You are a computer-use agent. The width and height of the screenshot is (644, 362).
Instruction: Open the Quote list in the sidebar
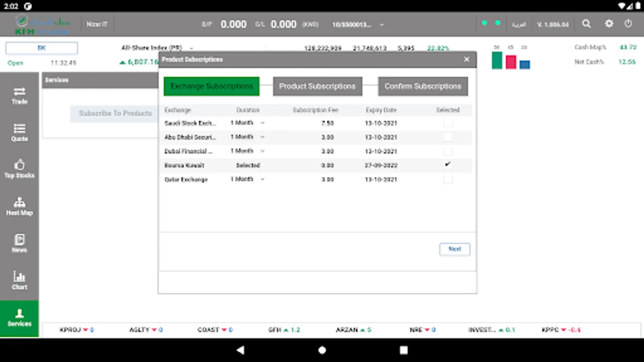(x=19, y=133)
